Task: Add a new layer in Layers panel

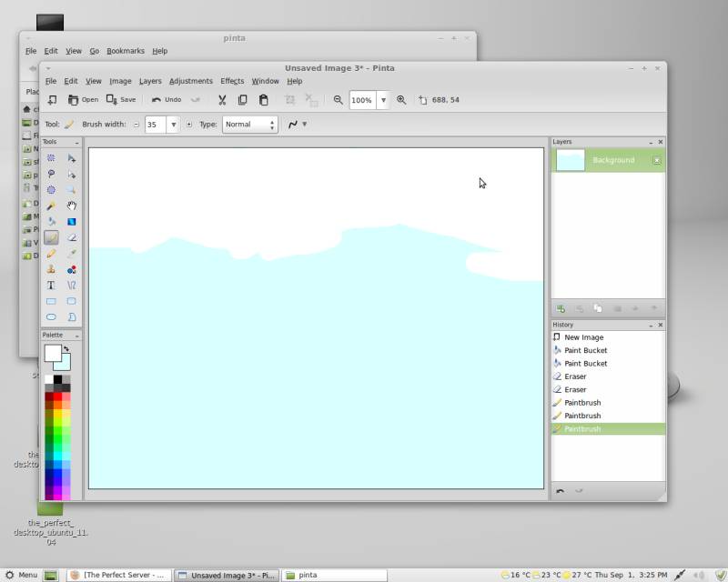Action: [561, 309]
